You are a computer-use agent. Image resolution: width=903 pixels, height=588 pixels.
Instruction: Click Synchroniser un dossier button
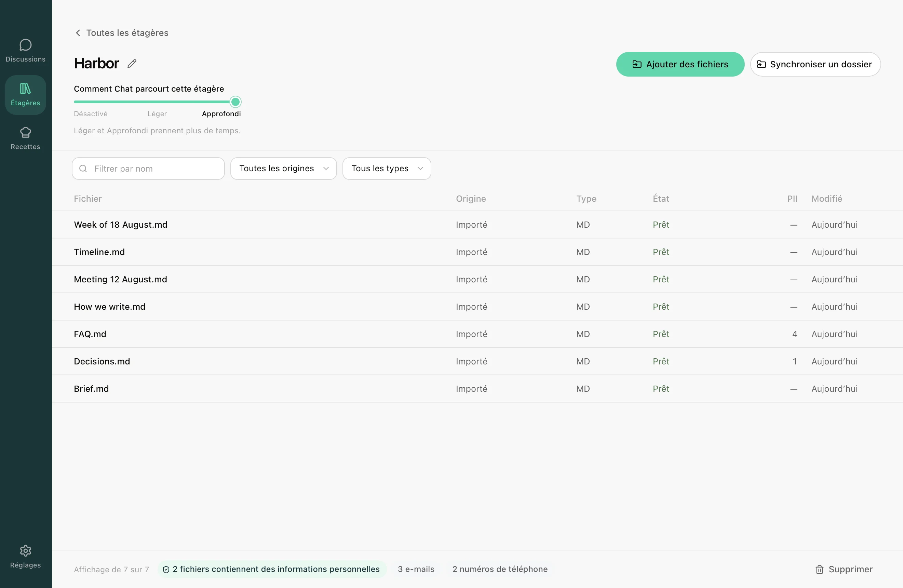815,64
